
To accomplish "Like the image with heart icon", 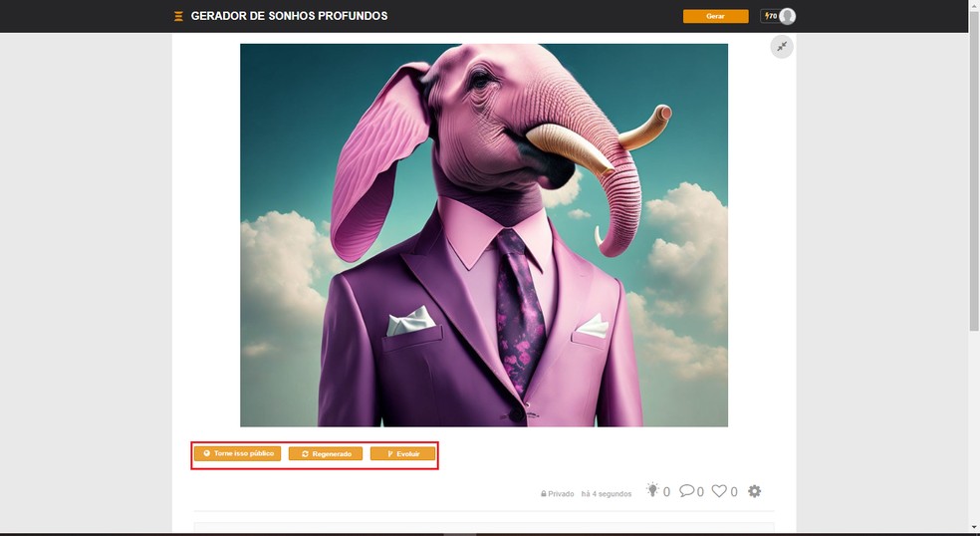I will (x=719, y=491).
